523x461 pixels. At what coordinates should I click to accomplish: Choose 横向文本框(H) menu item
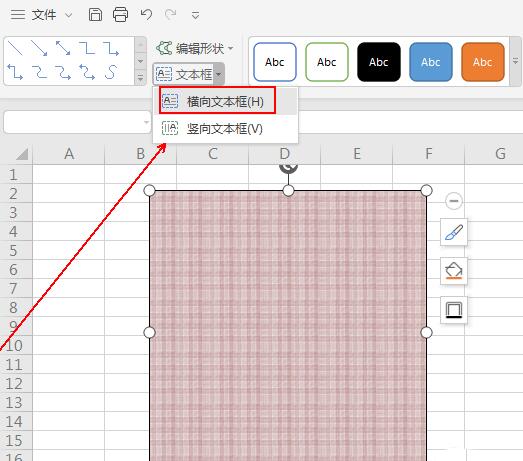[225, 101]
